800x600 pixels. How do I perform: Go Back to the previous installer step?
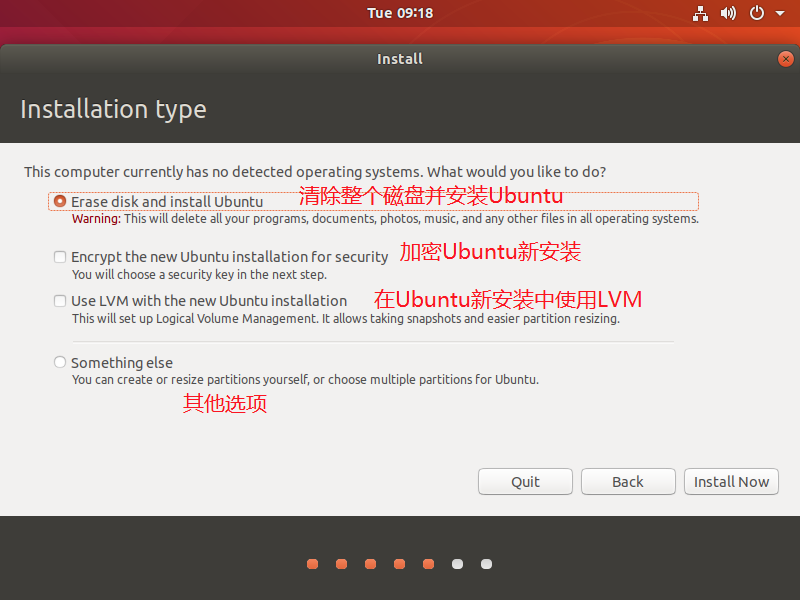(628, 482)
